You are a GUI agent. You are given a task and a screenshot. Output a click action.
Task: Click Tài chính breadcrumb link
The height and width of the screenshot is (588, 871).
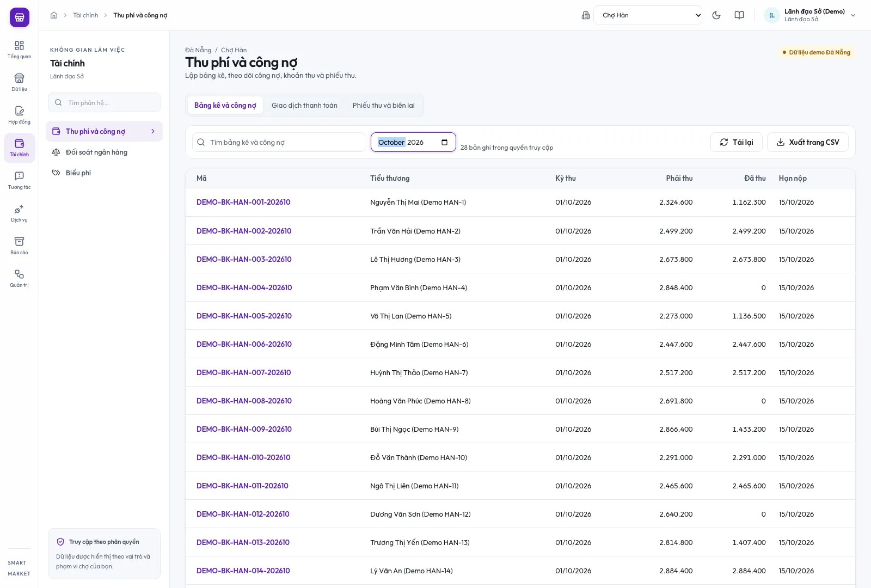coord(85,15)
